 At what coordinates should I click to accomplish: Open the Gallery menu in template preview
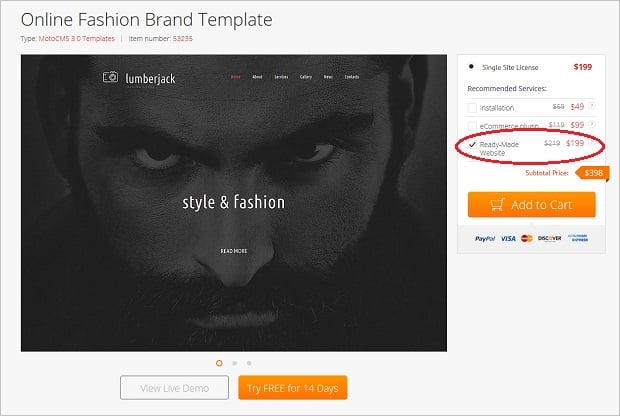click(x=306, y=77)
